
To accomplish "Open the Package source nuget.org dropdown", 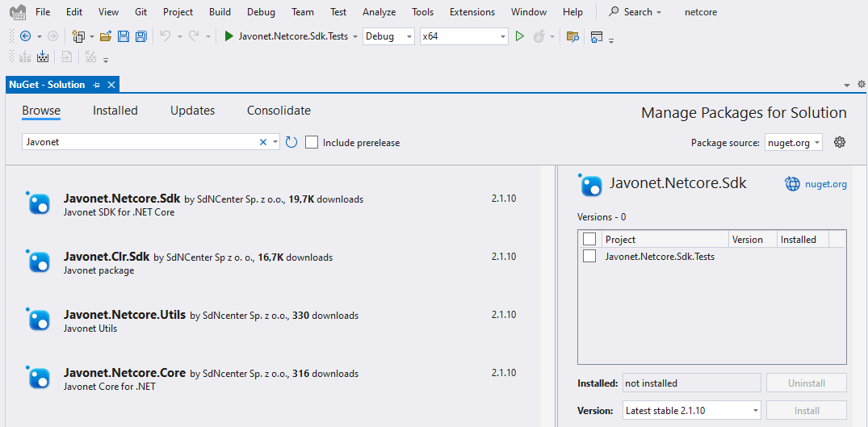I will [793, 143].
